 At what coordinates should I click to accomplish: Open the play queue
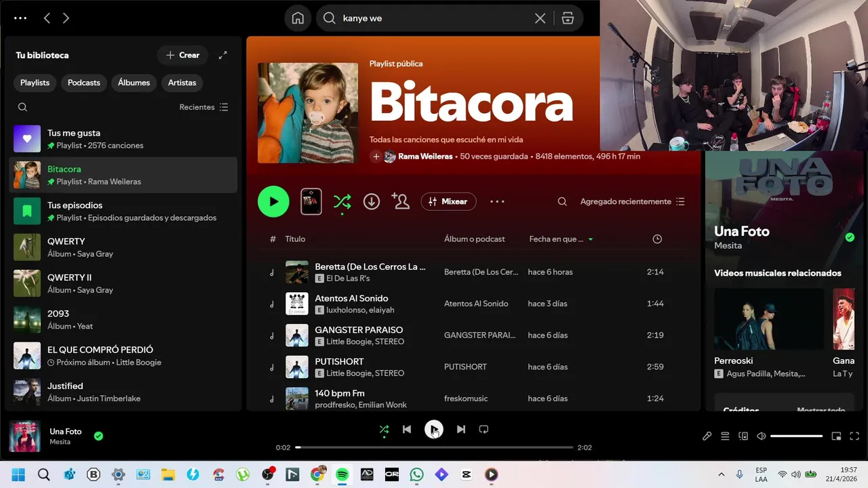pyautogui.click(x=725, y=436)
